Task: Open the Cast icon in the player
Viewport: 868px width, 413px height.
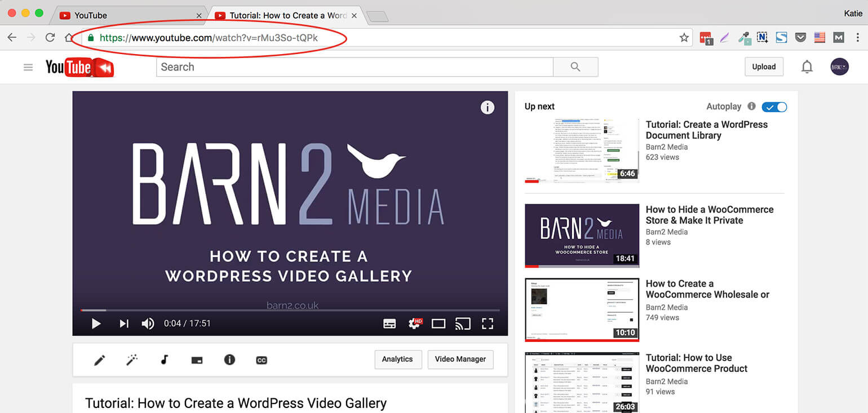Action: coord(463,323)
